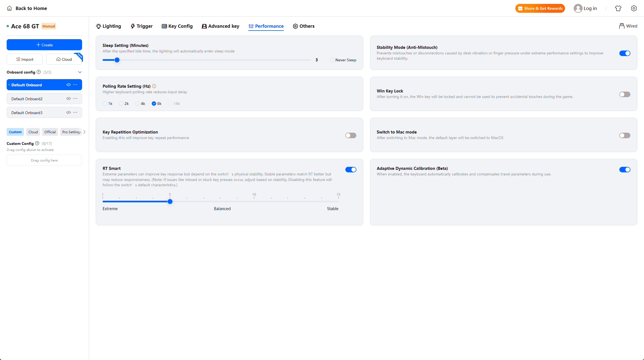Click the user avatar icon
The height and width of the screenshot is (360, 644).
coord(578,8)
